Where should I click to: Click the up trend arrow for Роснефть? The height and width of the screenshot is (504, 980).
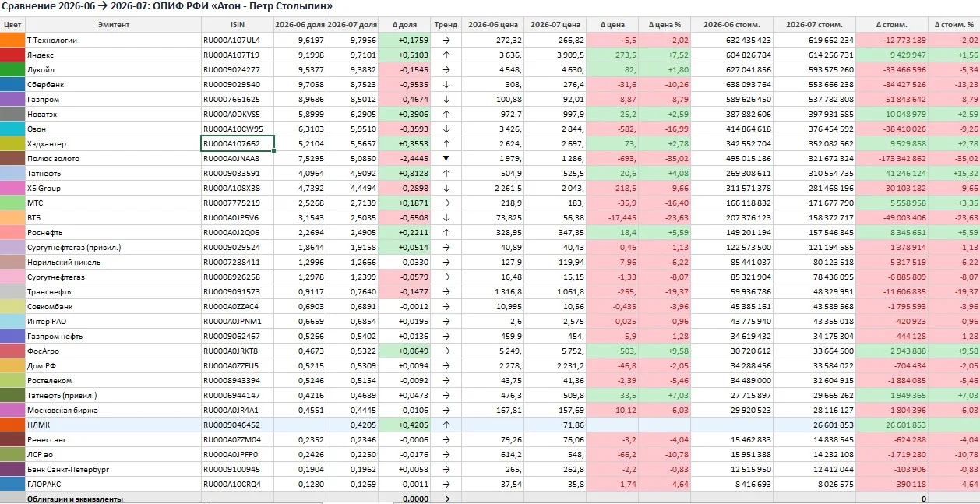pyautogui.click(x=446, y=232)
